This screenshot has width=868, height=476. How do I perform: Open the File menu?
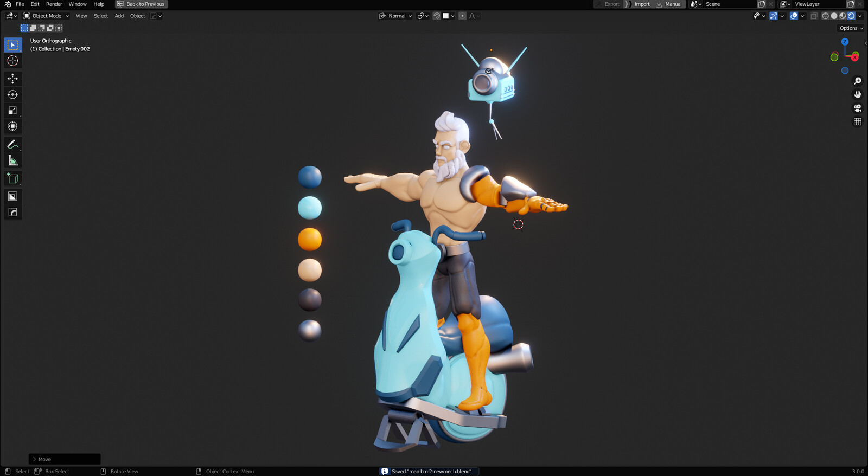pos(20,4)
